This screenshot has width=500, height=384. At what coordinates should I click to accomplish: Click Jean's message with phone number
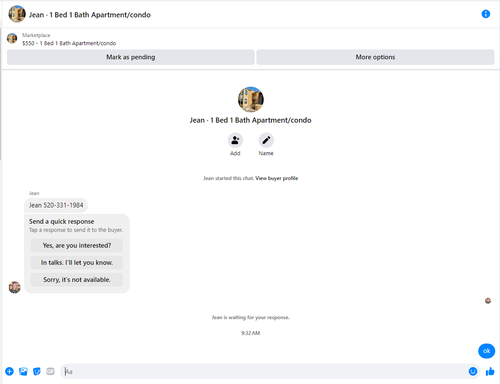coord(56,205)
